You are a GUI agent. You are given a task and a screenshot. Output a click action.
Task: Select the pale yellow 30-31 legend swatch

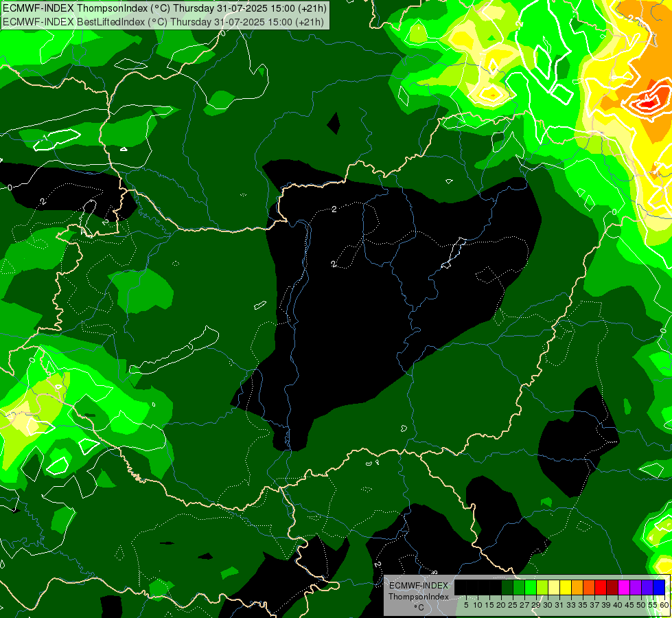(554, 587)
